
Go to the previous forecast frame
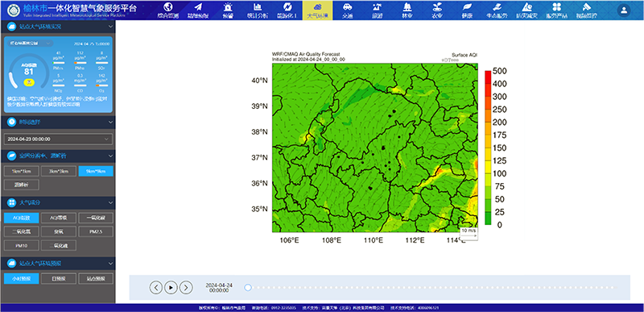pyautogui.click(x=155, y=287)
